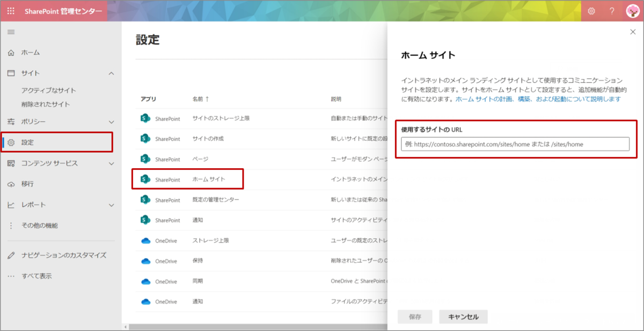Click the その他の機能 dots icon
644x331 pixels.
pos(11,226)
